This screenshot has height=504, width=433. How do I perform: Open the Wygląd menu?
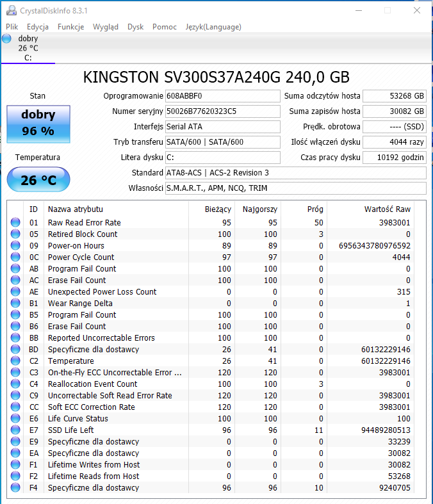(x=106, y=27)
